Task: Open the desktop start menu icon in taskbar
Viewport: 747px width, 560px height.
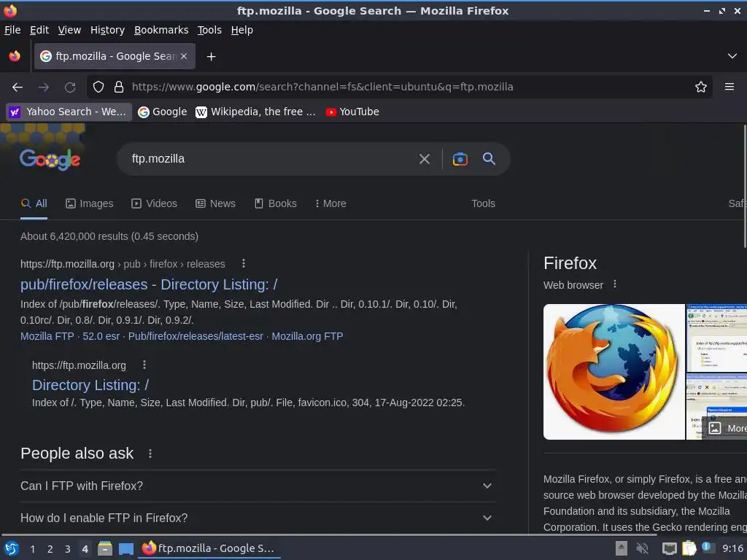Action: [12, 548]
